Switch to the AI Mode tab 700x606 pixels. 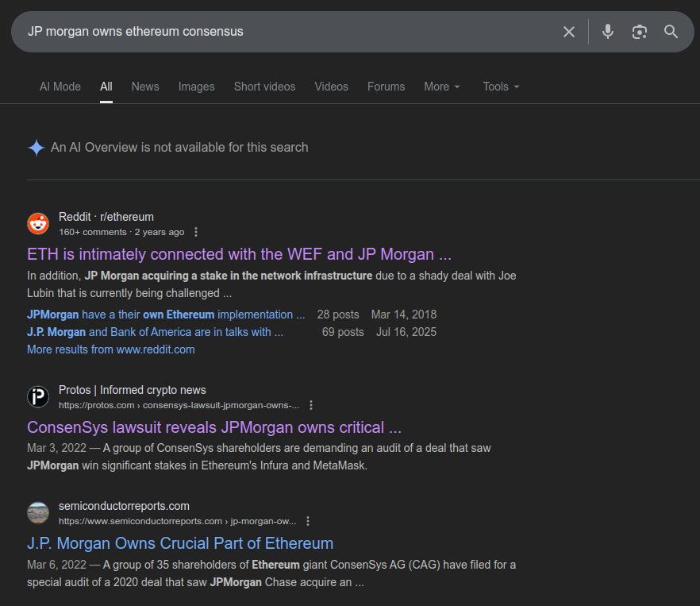(60, 87)
